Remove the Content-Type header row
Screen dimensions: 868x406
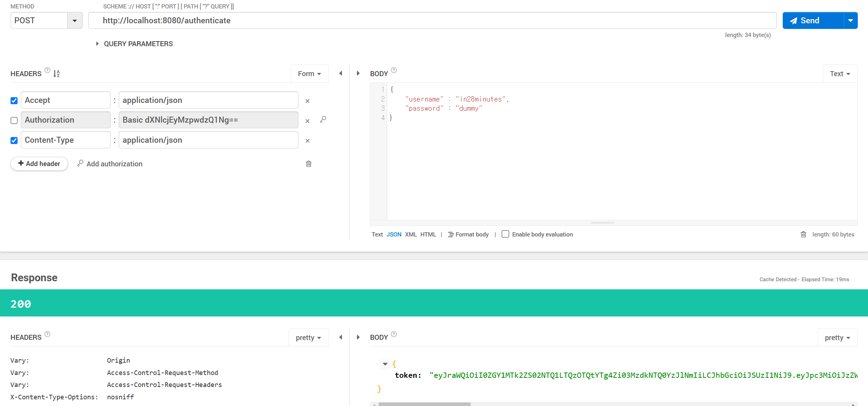click(307, 141)
